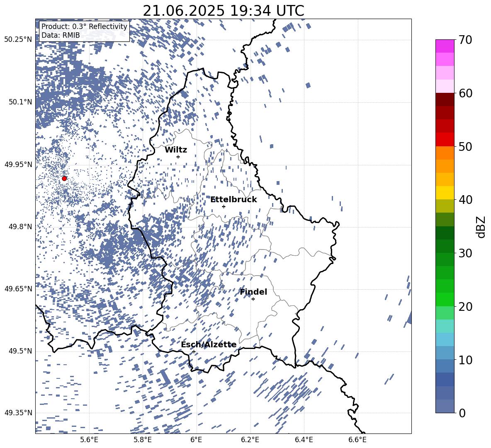Click the 49.5°N latitude tick label
This screenshot has height=448, width=491.
[20, 351]
